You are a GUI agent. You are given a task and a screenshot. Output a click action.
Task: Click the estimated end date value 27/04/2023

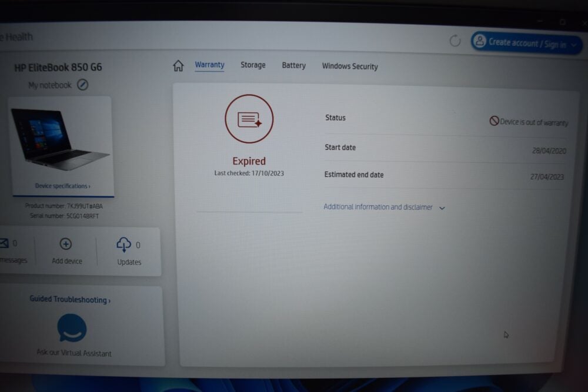(x=547, y=177)
